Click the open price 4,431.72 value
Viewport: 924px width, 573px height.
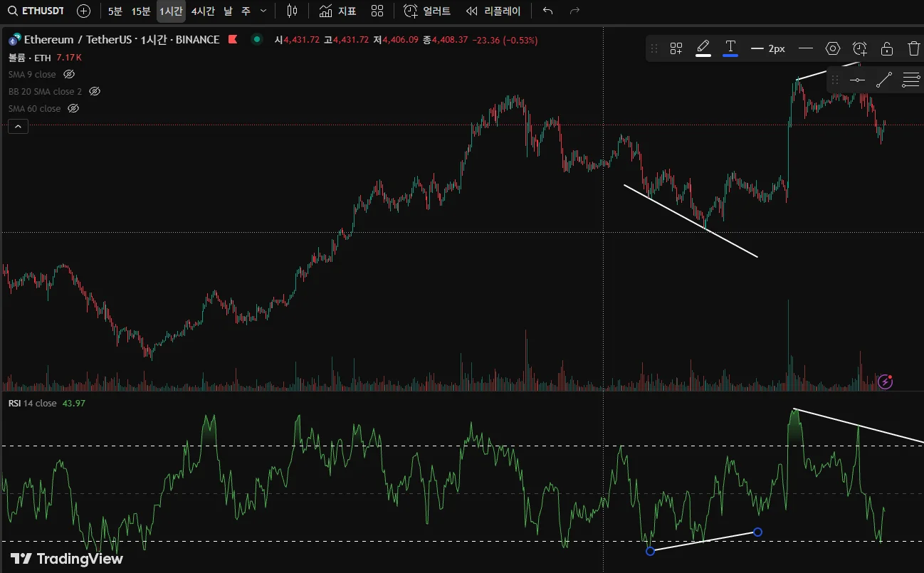point(302,40)
